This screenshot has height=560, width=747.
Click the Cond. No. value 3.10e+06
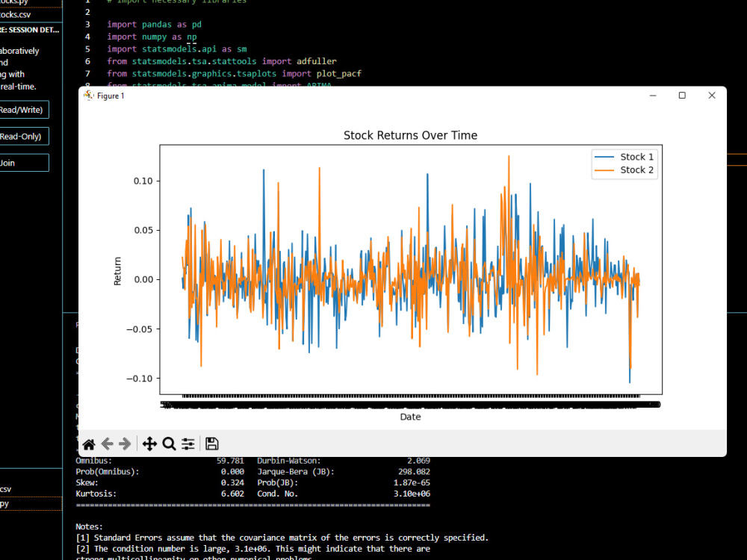412,494
